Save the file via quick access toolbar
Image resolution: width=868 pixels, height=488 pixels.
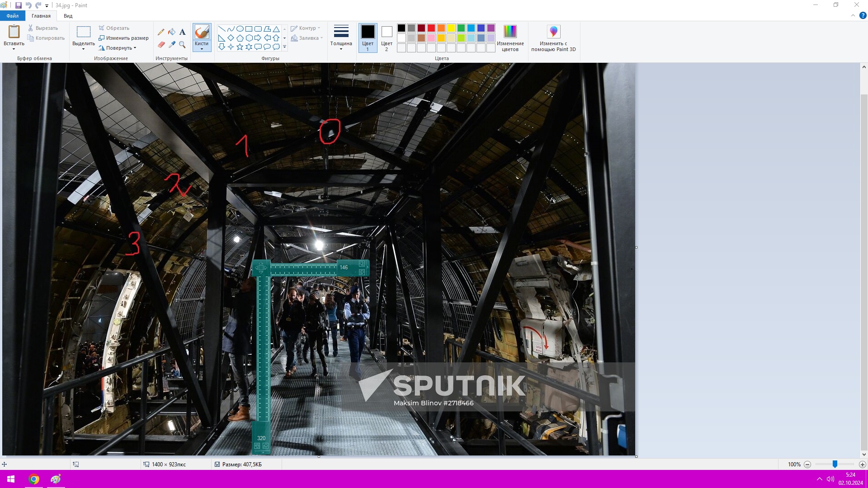pyautogui.click(x=19, y=5)
